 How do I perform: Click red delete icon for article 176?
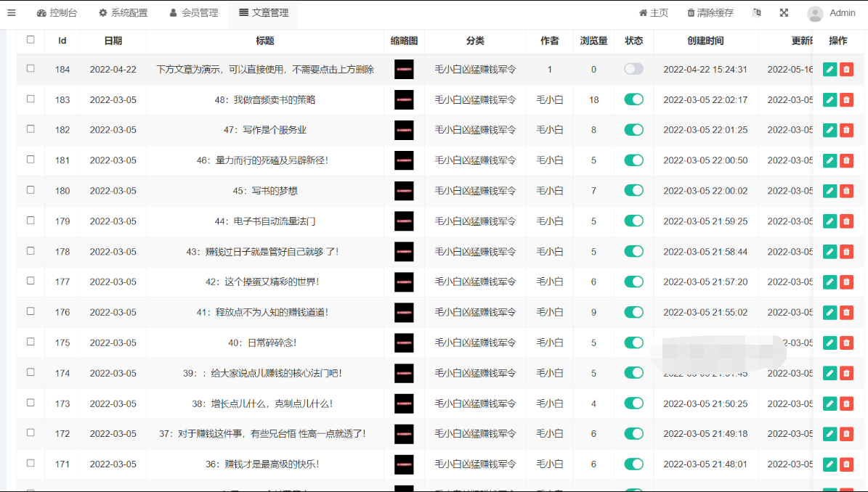click(x=846, y=312)
